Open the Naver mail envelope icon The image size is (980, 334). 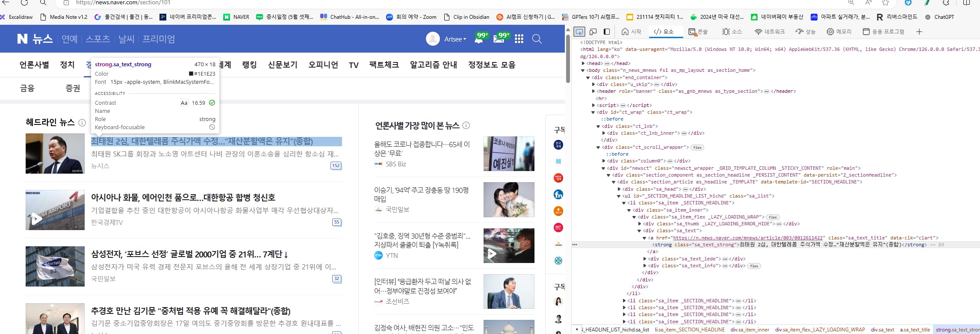(x=499, y=39)
